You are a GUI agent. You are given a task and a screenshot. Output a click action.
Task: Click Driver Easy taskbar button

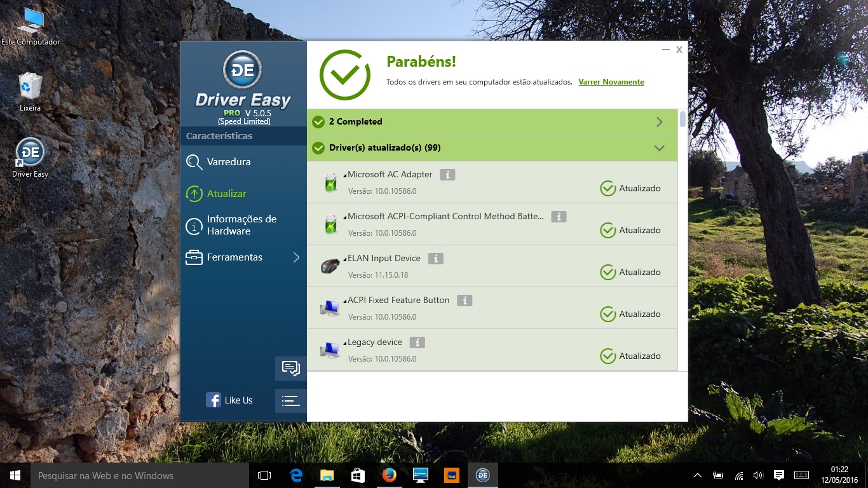[x=482, y=475]
